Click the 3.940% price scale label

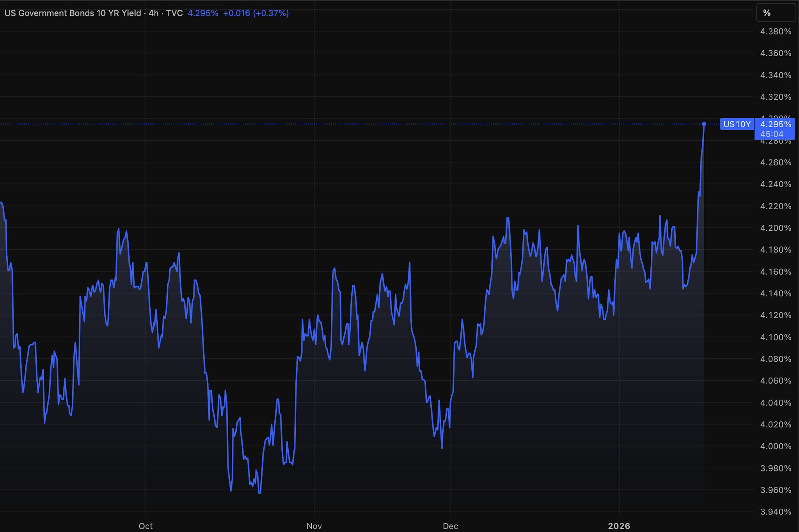(x=776, y=512)
